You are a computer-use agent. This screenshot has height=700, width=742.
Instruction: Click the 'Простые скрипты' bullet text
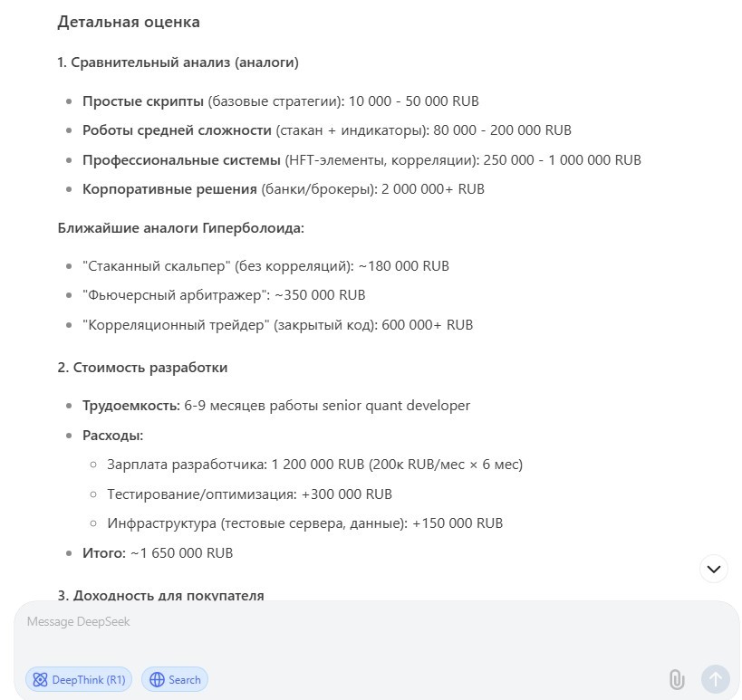pyautogui.click(x=143, y=101)
